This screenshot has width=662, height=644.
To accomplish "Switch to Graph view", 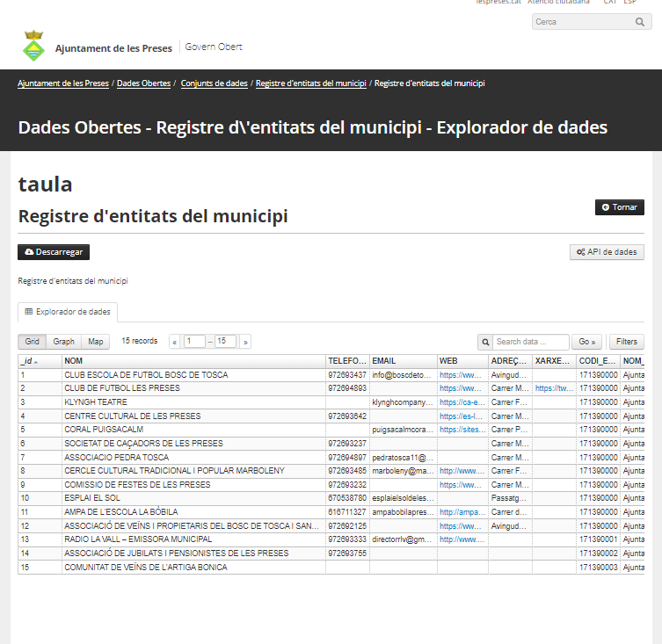I will coord(63,341).
